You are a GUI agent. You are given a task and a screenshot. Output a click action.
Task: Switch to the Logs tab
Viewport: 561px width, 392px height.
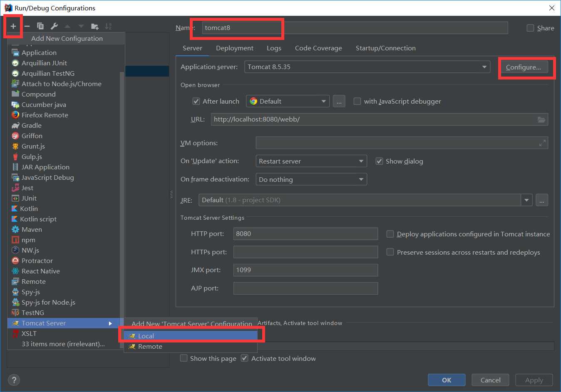pyautogui.click(x=274, y=48)
